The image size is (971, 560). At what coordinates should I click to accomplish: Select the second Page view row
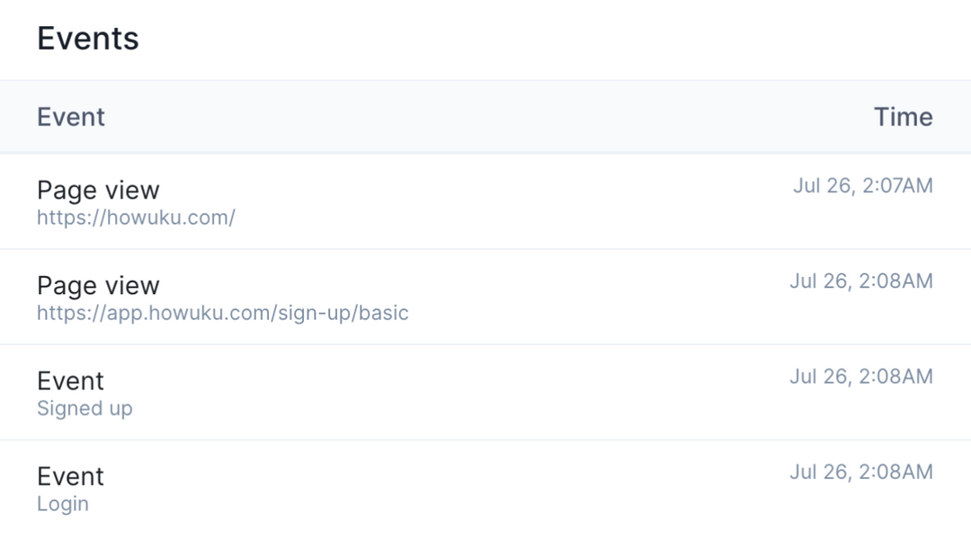coord(485,297)
